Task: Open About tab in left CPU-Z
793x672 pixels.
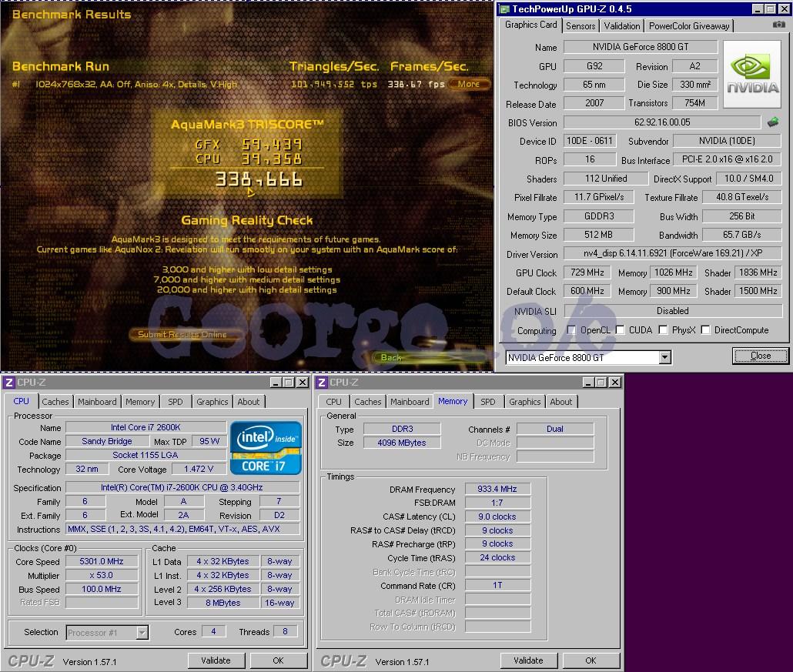Action: (x=249, y=402)
